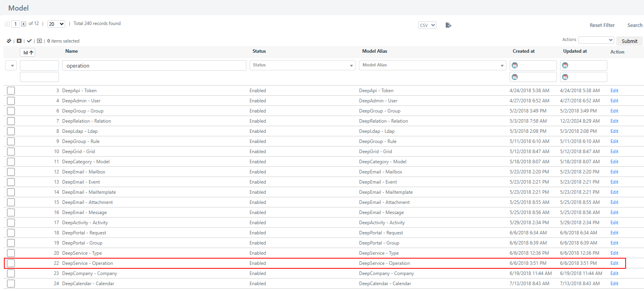Sort by the Model Alias column header
The image size is (644, 291).
(x=375, y=51)
